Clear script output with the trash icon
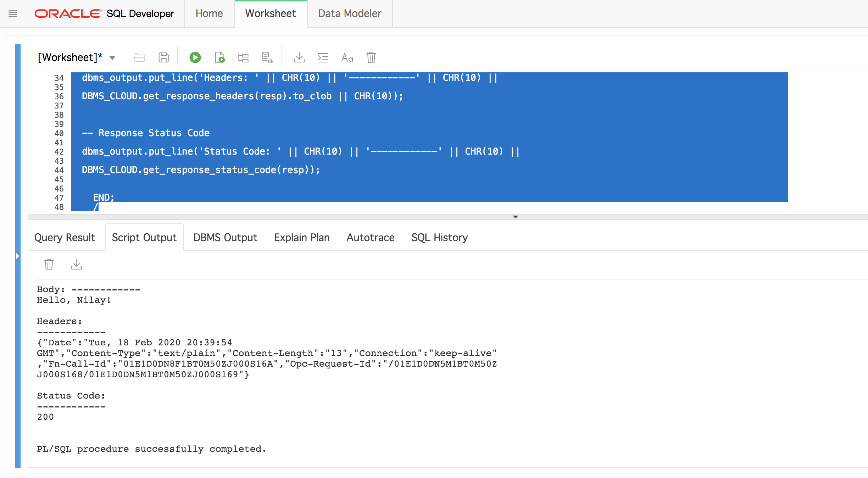The image size is (868, 478). click(49, 265)
